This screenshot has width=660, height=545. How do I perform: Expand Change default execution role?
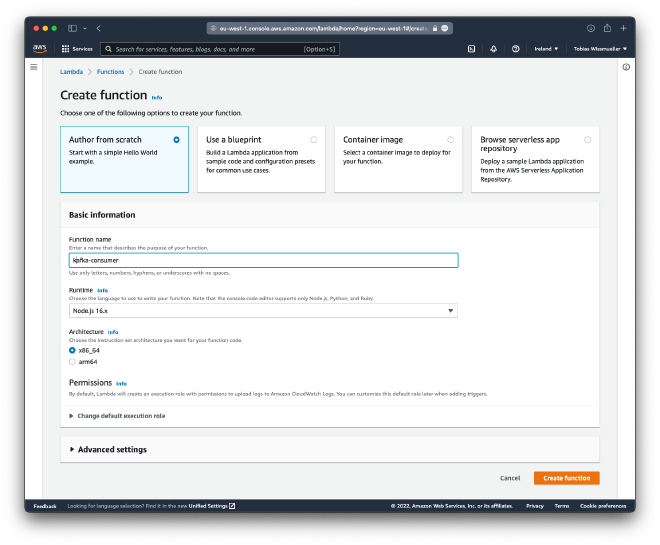[x=116, y=415]
